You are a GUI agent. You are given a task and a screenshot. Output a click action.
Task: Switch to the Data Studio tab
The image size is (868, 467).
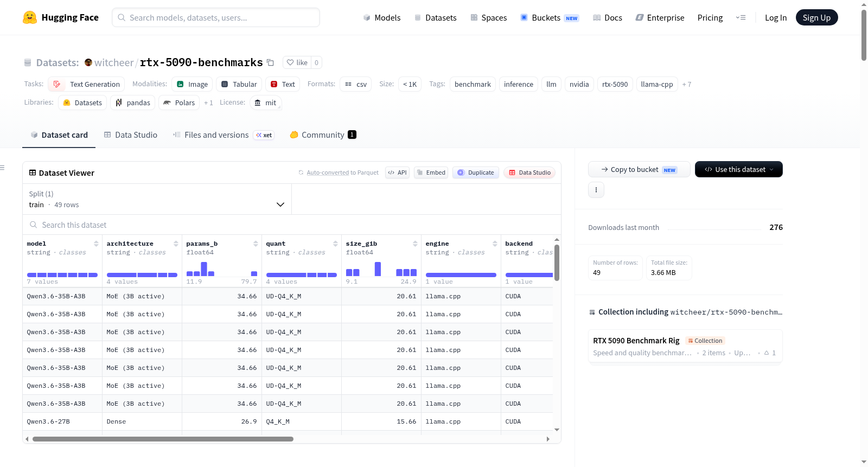[131, 135]
